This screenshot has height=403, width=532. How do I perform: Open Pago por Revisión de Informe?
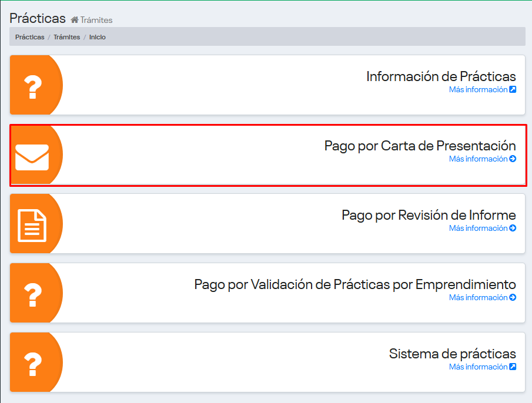(429, 215)
